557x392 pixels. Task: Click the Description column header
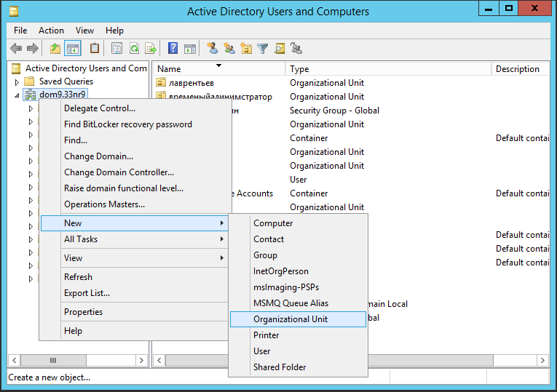521,69
